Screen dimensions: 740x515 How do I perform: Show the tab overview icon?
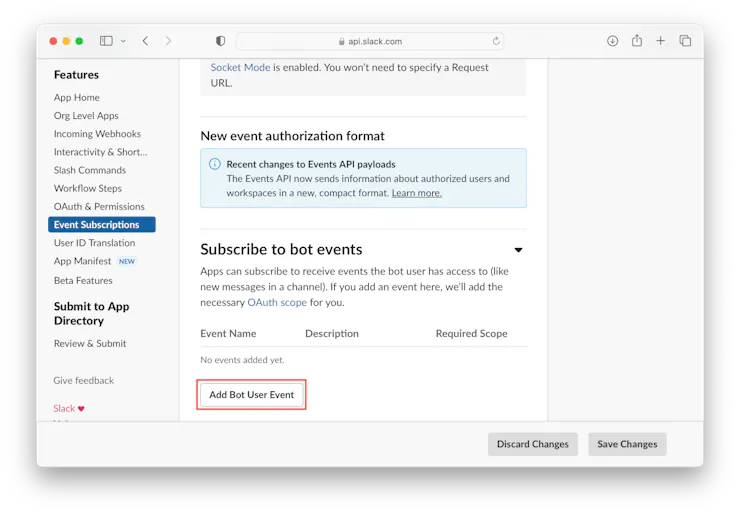685,41
